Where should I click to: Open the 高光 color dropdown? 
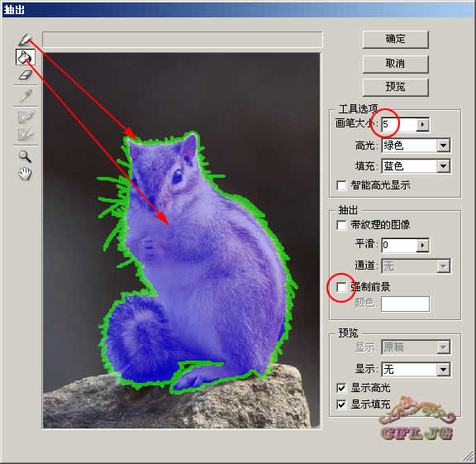click(443, 146)
